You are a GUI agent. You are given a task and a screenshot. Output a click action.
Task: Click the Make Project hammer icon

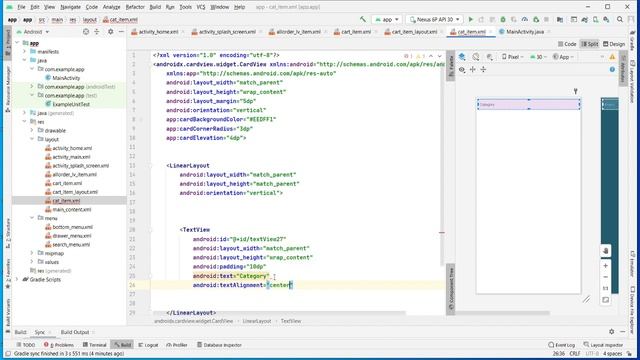(363, 19)
